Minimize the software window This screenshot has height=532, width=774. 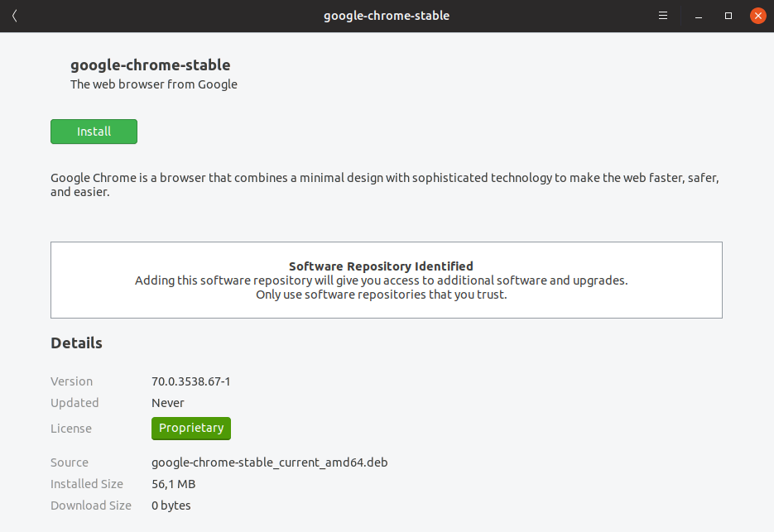point(696,16)
